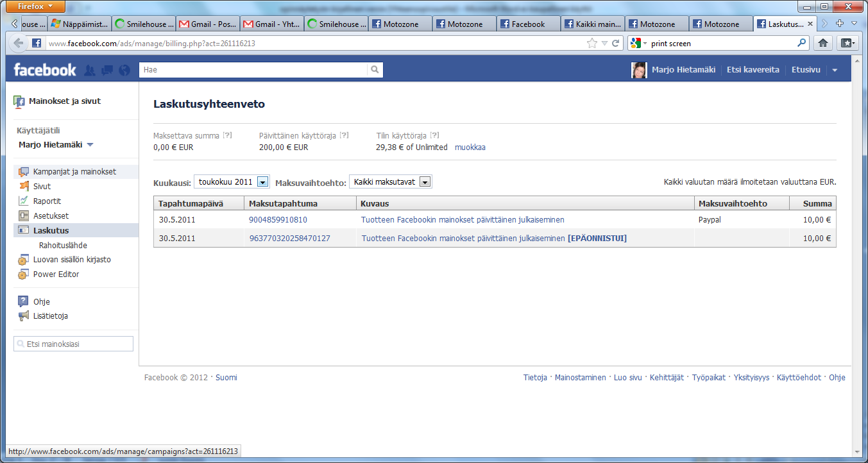Switch to the Näppäimist... tab
The image size is (868, 463).
[79, 24]
